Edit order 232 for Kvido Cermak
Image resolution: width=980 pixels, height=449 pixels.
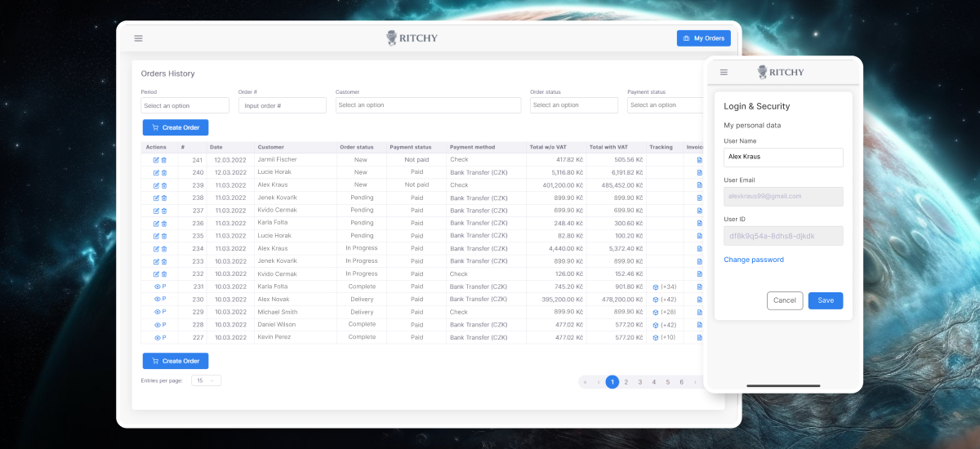[156, 274]
